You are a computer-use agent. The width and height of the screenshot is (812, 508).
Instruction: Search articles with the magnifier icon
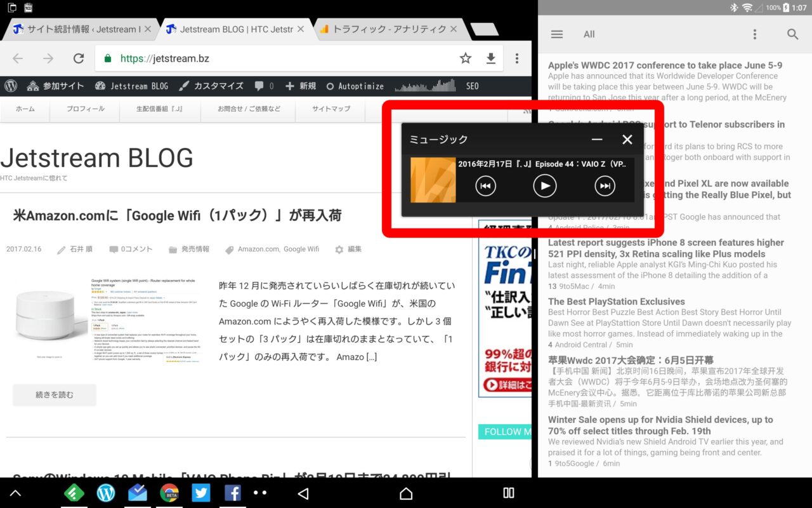[x=792, y=34]
